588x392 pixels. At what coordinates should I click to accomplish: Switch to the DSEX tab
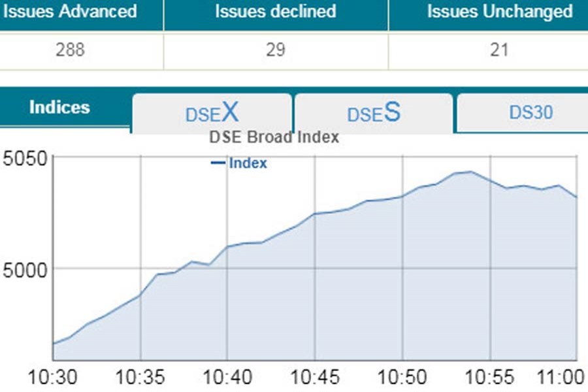[212, 113]
